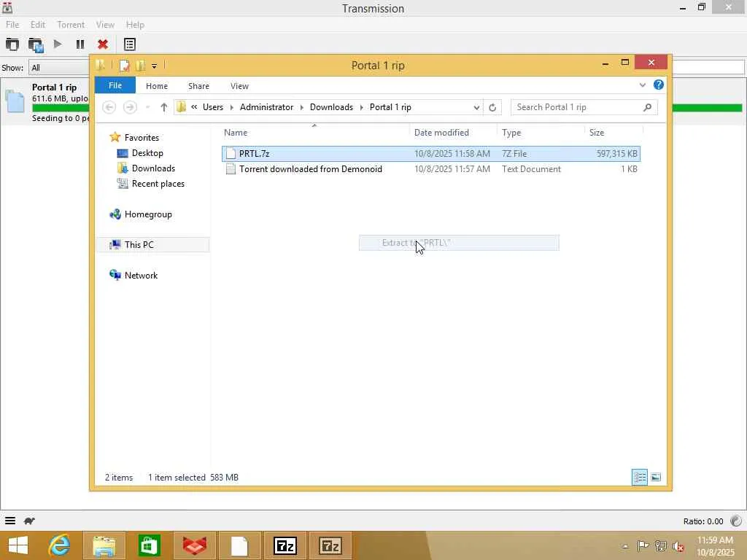
Task: Select This PC in navigation pane
Action: [152, 245]
